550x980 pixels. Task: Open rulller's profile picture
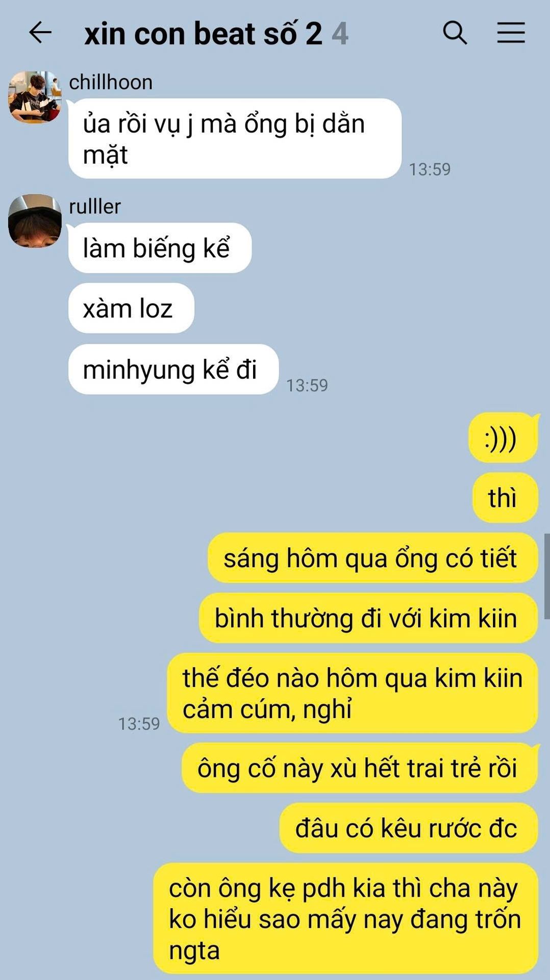click(35, 221)
